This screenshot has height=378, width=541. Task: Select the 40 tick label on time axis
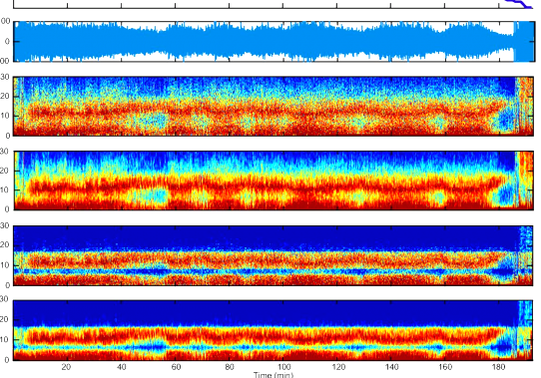[x=121, y=367]
